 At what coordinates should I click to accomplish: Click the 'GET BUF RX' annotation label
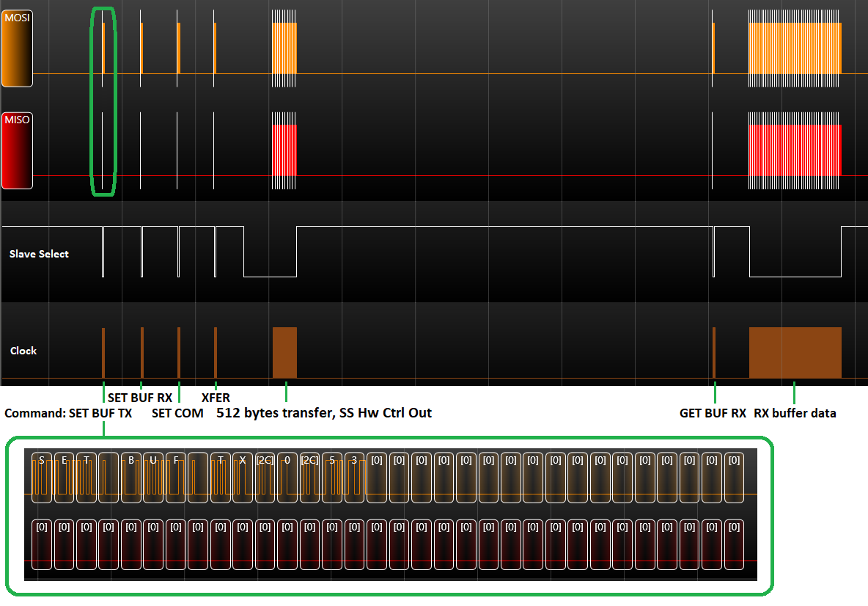pyautogui.click(x=713, y=413)
